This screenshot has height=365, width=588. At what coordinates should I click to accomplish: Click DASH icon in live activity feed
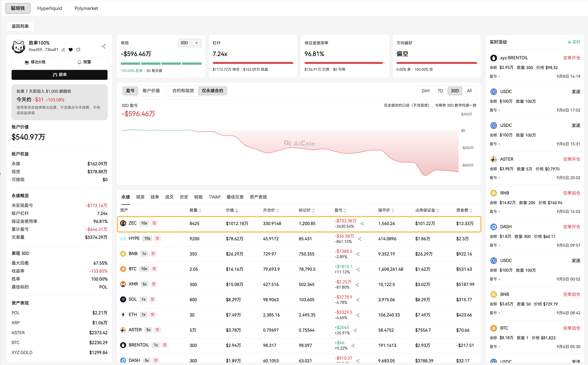494,227
